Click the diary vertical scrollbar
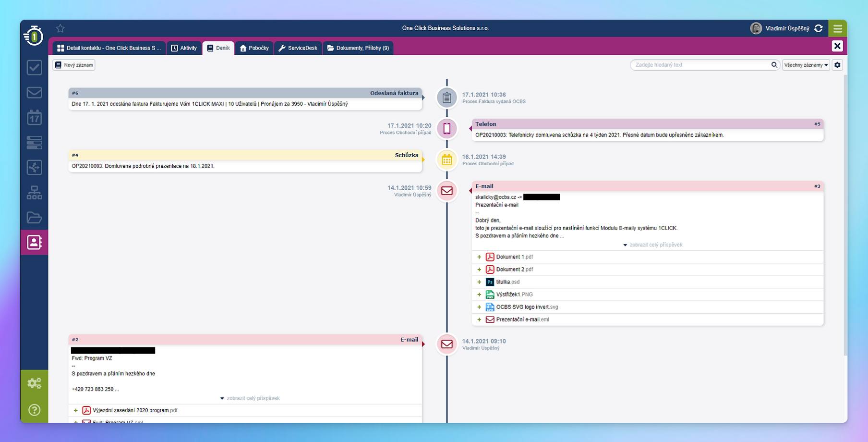This screenshot has height=442, width=868. point(845,215)
